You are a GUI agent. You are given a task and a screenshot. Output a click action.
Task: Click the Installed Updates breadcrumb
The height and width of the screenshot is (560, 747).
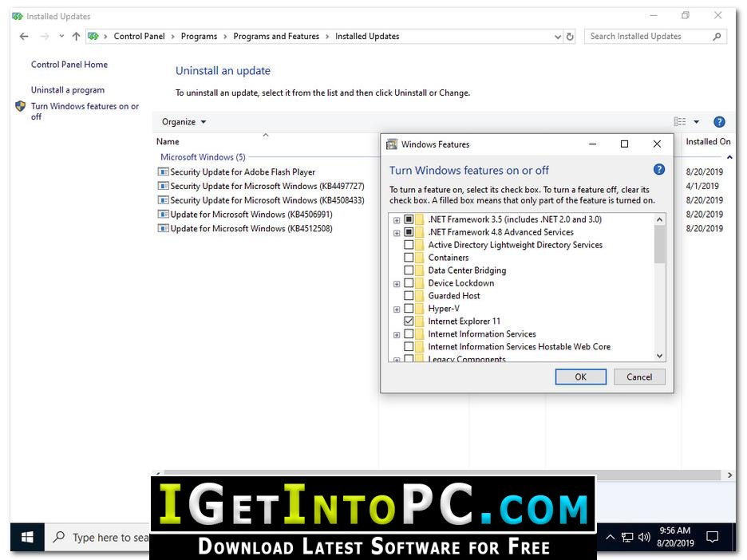367,36
